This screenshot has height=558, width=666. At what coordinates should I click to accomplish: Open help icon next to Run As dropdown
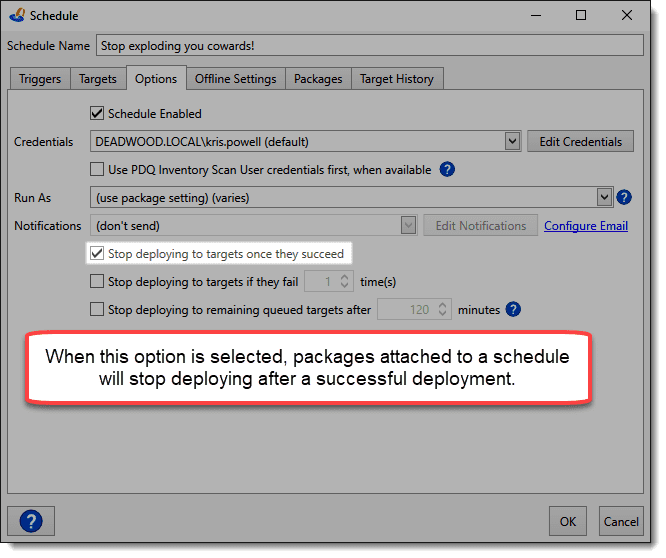624,197
